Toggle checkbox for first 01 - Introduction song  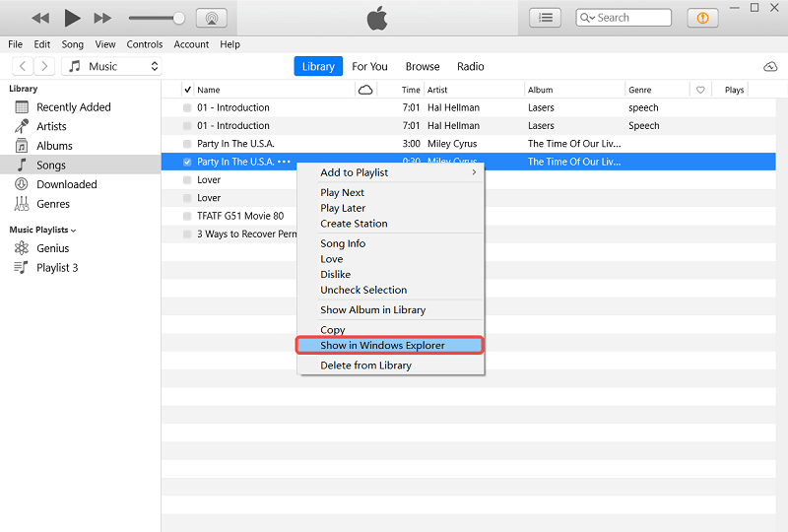click(x=187, y=107)
